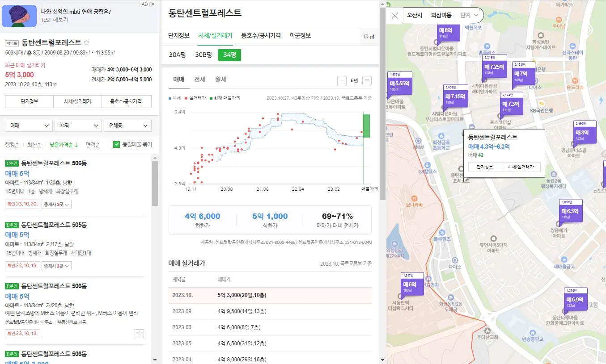Click left panel 시세/실거래가 button
The image size is (606, 364).
(x=78, y=101)
